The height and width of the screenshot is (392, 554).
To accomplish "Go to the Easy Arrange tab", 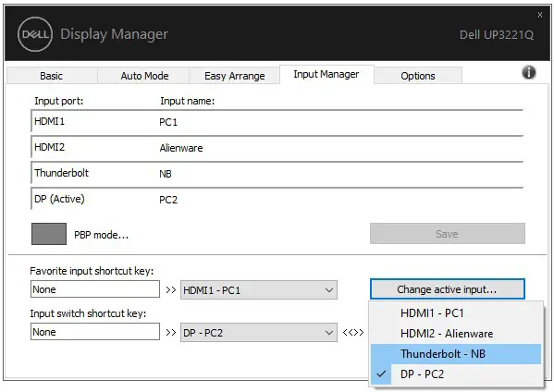I will point(235,76).
